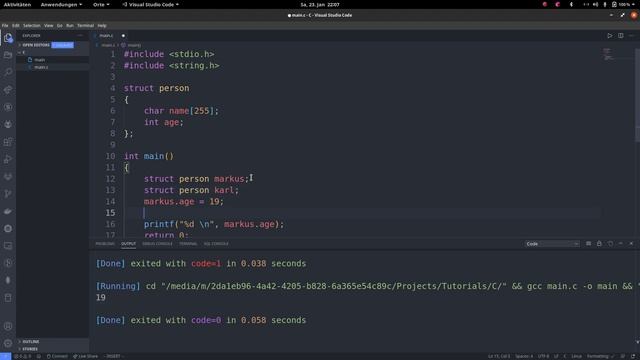
Task: Open the Run and Debug view icon
Action: [8, 159]
